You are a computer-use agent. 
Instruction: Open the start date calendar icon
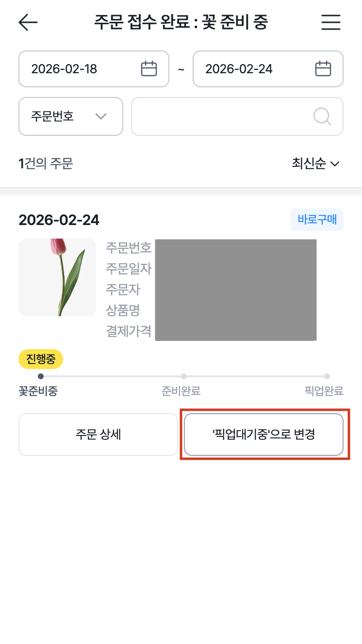(149, 69)
